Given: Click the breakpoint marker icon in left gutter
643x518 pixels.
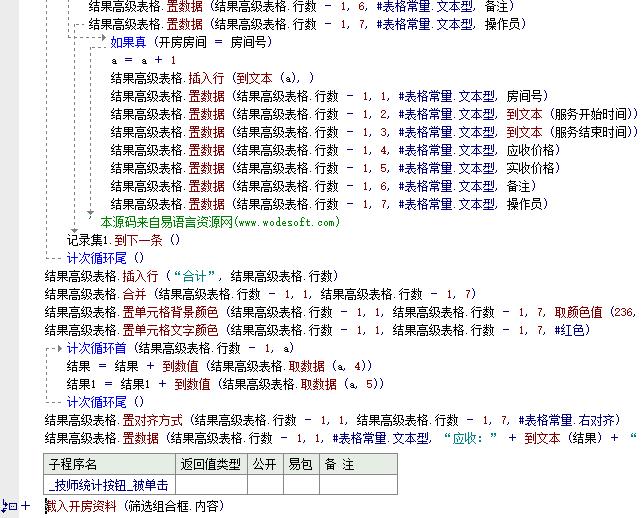Looking at the screenshot, I should click(x=9, y=506).
